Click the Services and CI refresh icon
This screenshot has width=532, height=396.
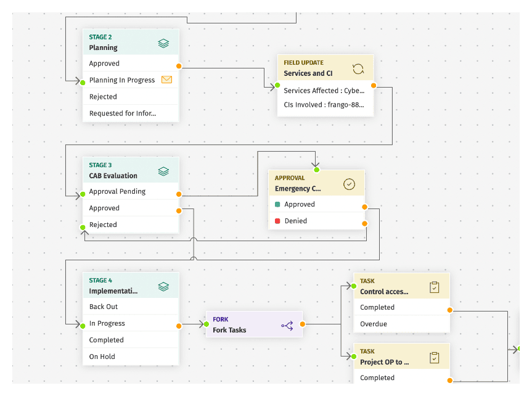tap(358, 69)
